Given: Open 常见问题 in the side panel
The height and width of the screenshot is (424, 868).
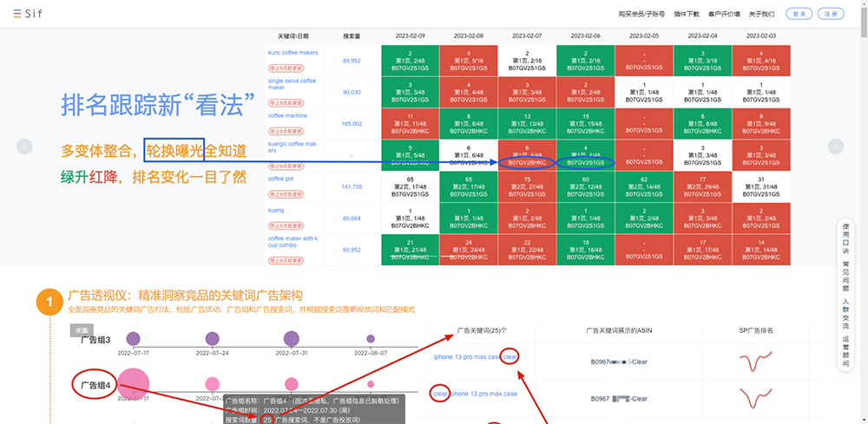Looking at the screenshot, I should [x=846, y=276].
